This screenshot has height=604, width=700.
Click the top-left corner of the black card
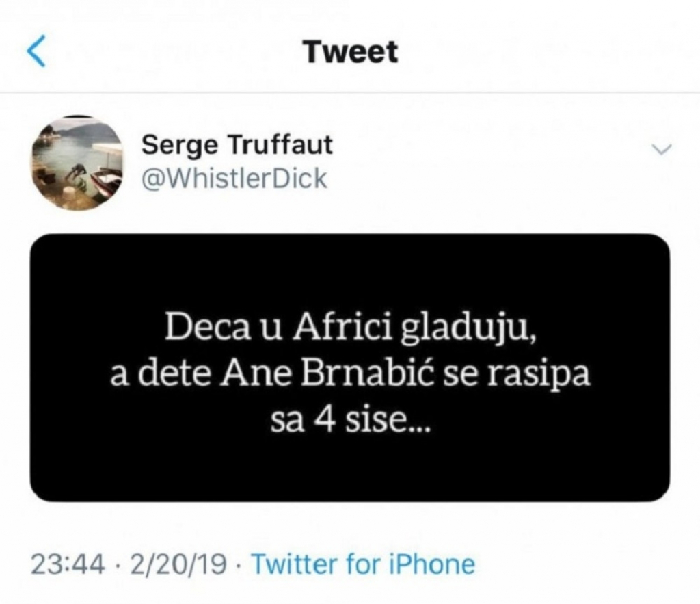coord(42,245)
